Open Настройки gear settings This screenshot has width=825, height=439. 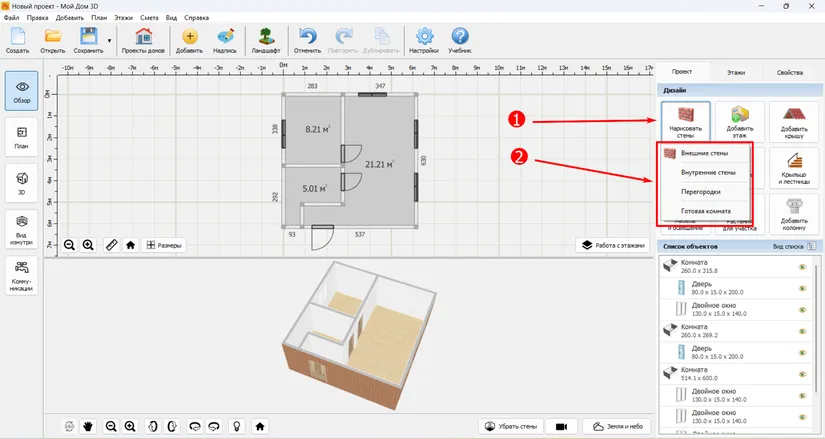point(424,40)
